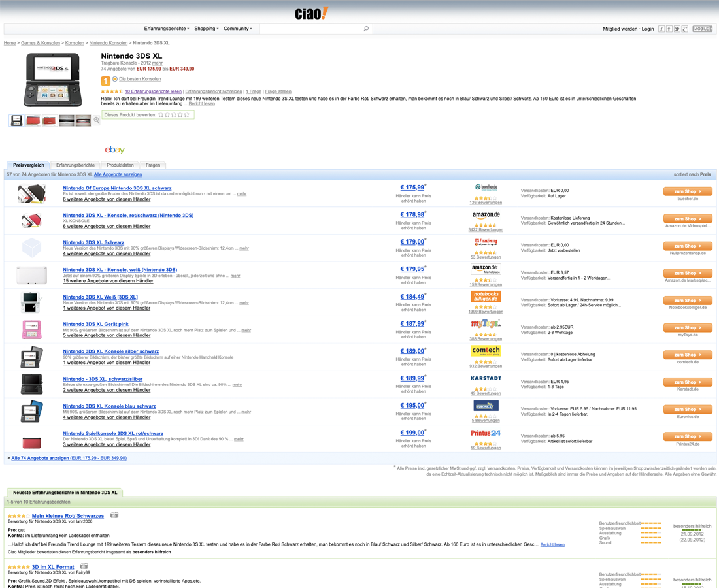Switch to the Produktdaten tab

[120, 165]
